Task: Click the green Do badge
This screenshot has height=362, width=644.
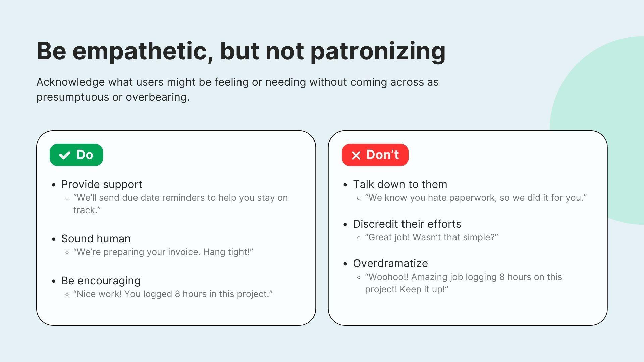Action: pos(76,155)
